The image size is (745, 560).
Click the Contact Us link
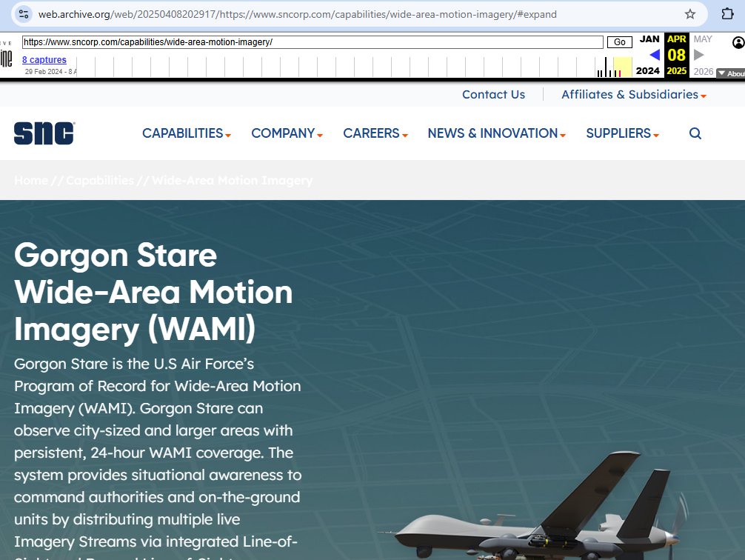(x=493, y=94)
